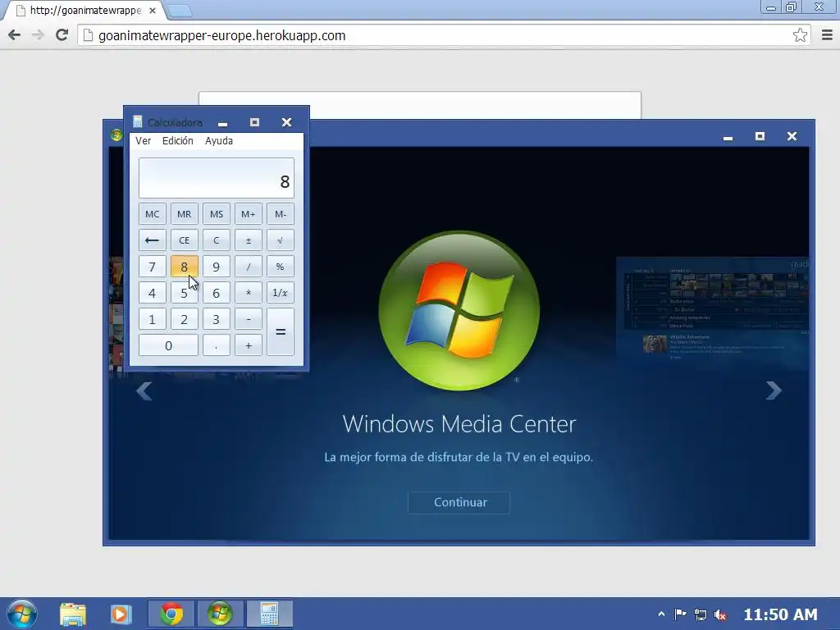Viewport: 840px width, 630px height.
Task: Click the MS memory store button
Action: click(217, 214)
